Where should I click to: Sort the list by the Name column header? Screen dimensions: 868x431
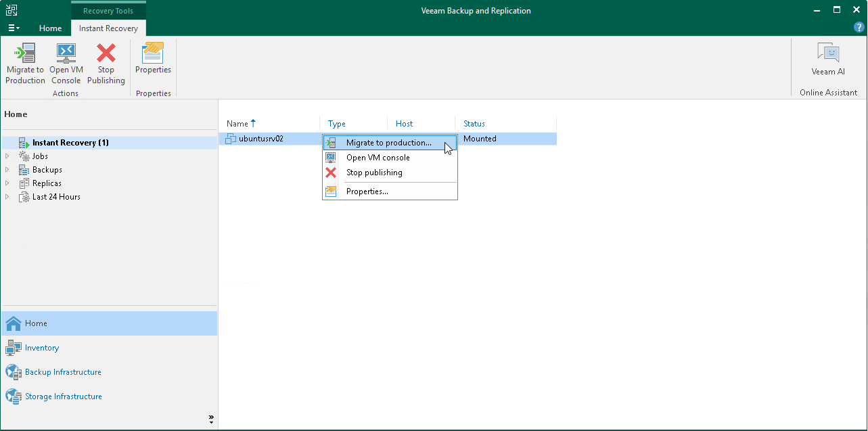click(238, 123)
